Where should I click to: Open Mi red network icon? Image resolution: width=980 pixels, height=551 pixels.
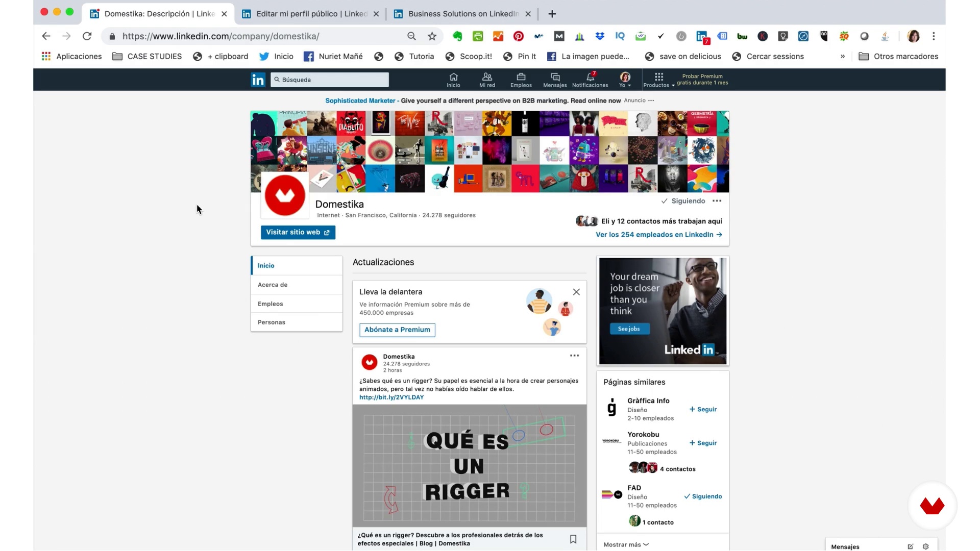point(487,80)
